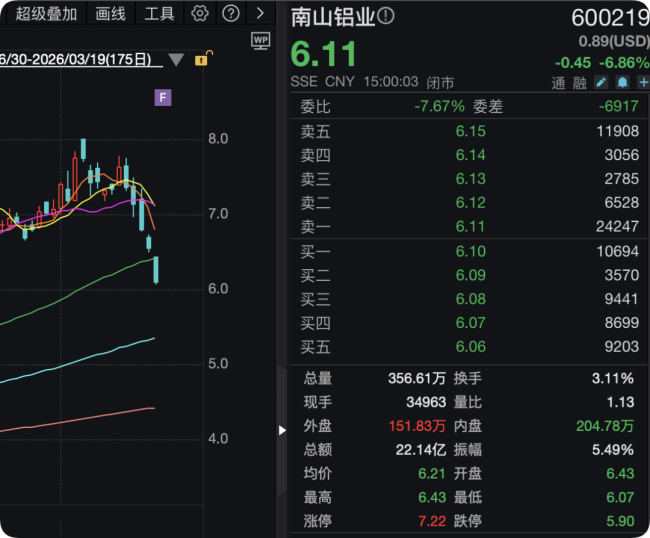The height and width of the screenshot is (538, 650).
Task: Click the 最低 value 6.07
Action: [620, 497]
